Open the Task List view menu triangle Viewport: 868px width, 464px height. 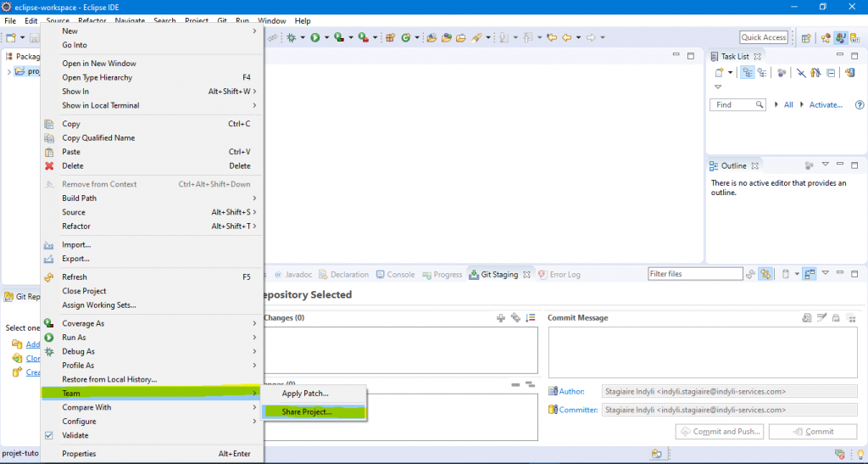(x=718, y=87)
